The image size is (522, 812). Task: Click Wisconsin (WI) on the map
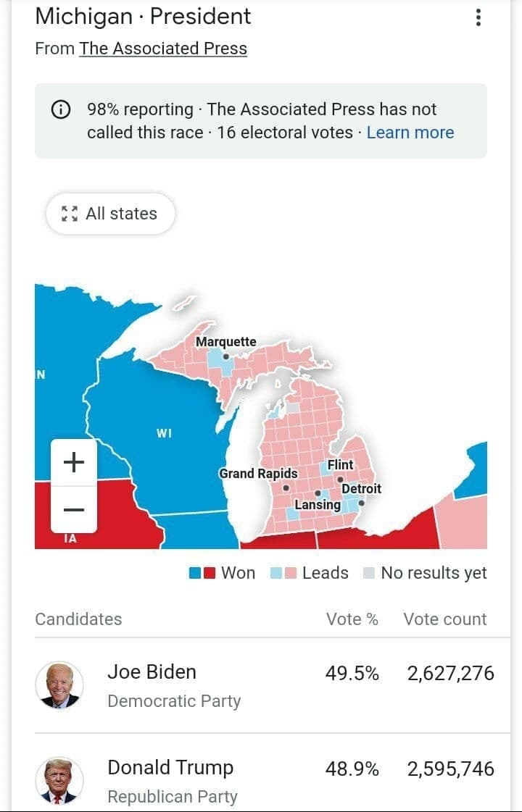pos(164,433)
